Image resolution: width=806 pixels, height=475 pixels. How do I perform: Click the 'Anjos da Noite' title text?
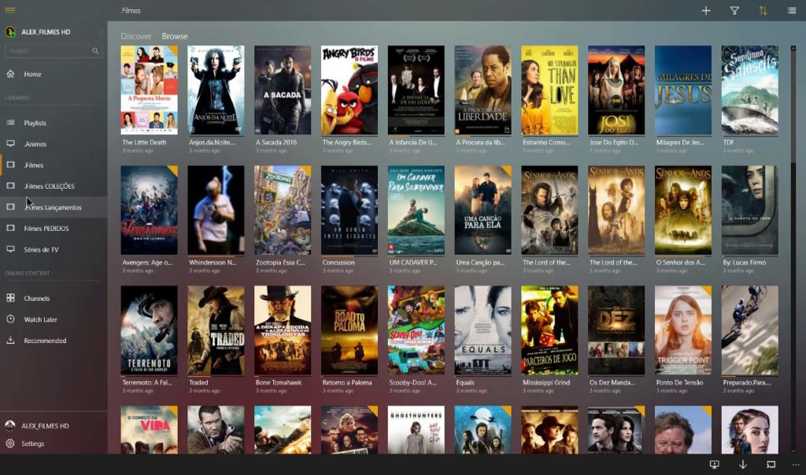click(x=212, y=142)
